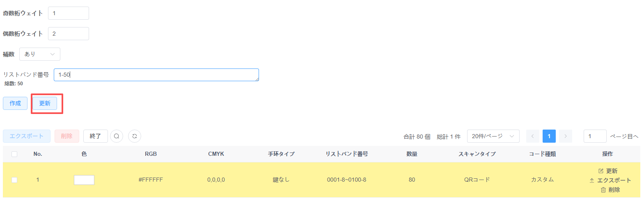
Task: Click the 終了 button
Action: point(95,136)
